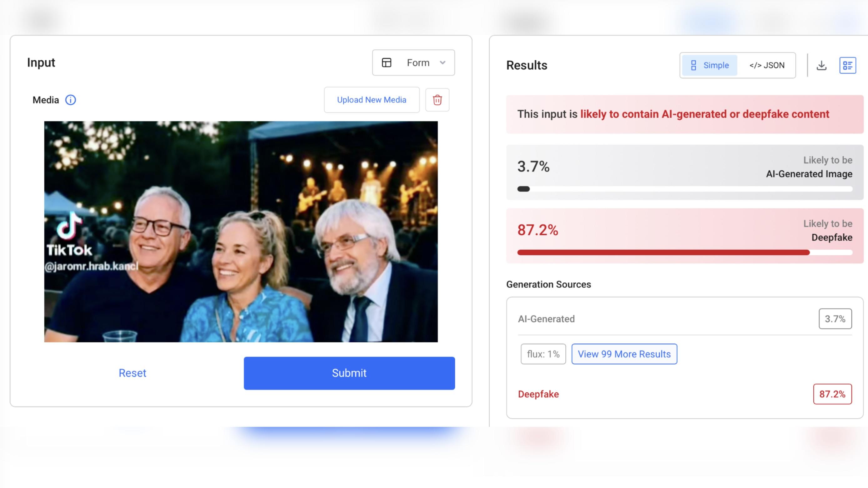Click the Deepfake 87.2% badge
Image resolution: width=868 pixels, height=488 pixels.
coord(832,394)
